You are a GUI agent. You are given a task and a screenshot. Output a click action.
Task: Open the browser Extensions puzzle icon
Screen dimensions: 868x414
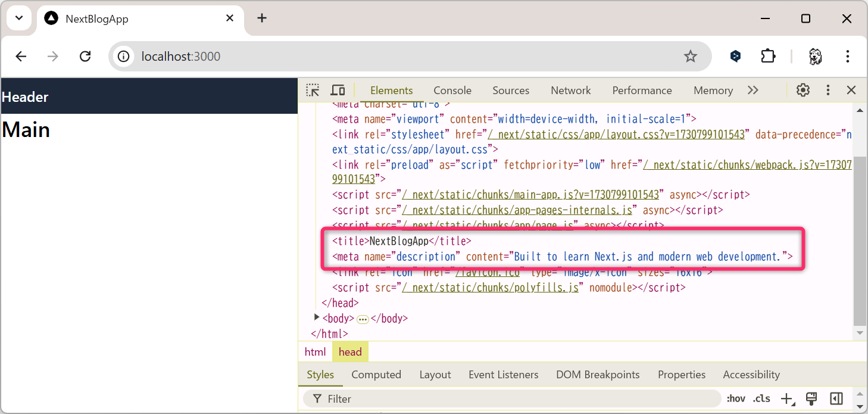pos(768,57)
